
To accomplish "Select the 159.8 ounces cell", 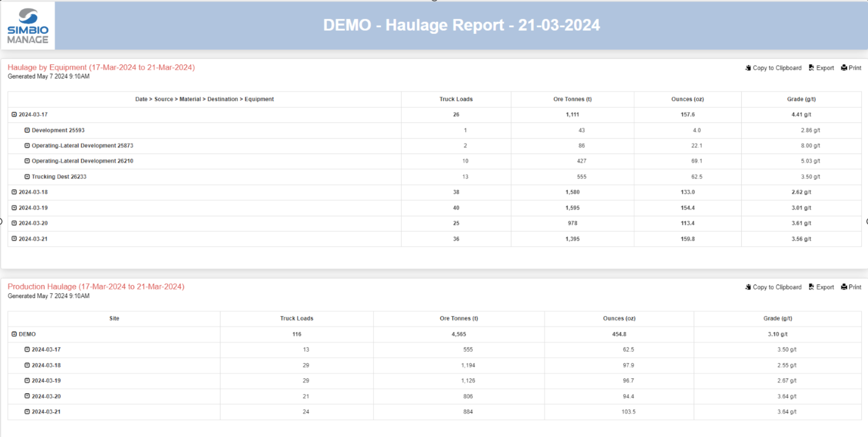I will [687, 239].
